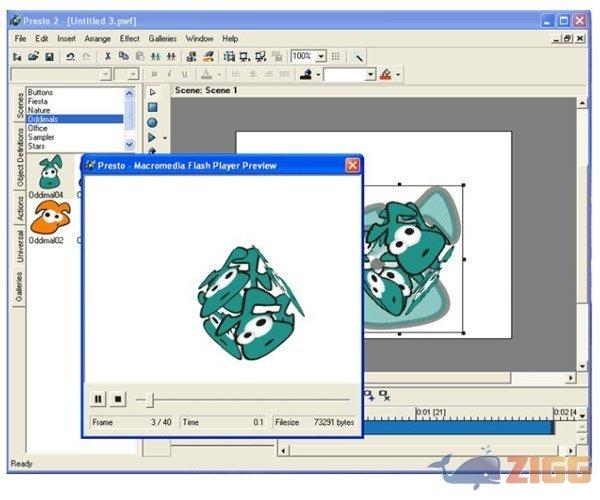Open the Effect menu
This screenshot has height=500, width=600.
click(129, 39)
